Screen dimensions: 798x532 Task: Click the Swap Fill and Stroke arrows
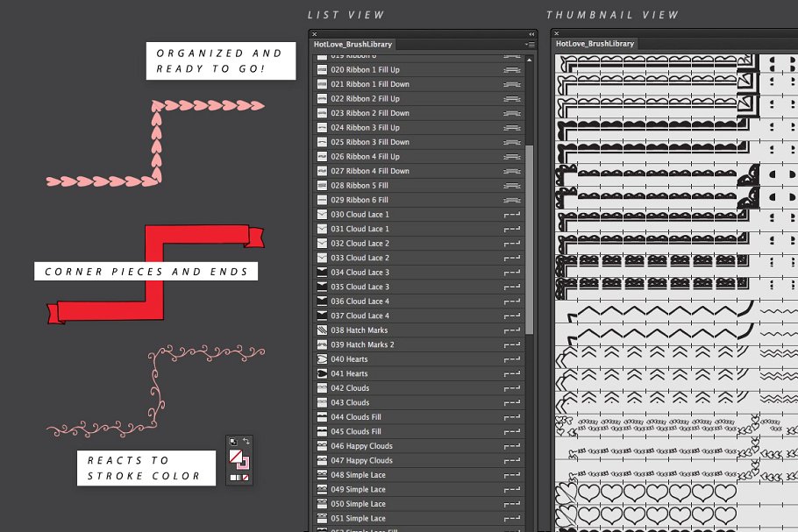point(246,441)
